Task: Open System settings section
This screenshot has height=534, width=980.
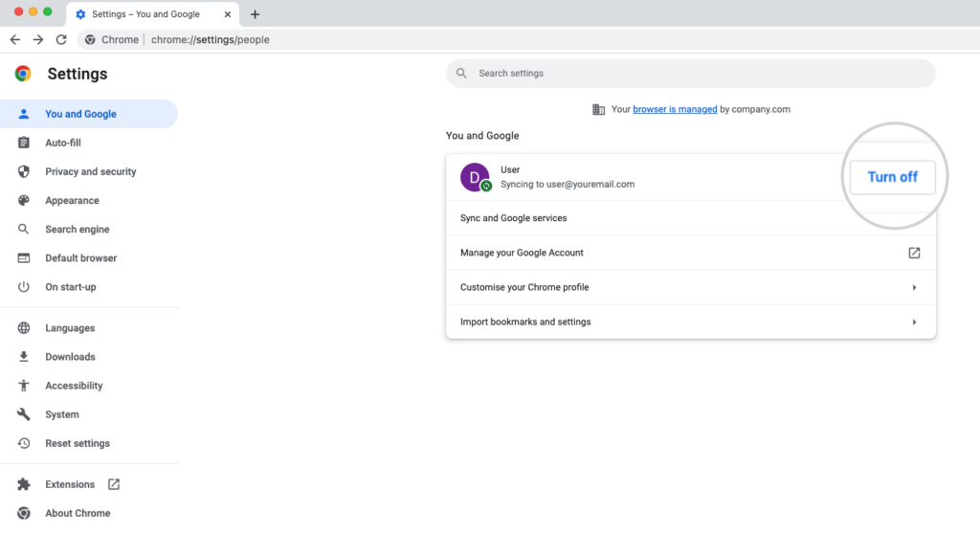Action: coord(89,414)
